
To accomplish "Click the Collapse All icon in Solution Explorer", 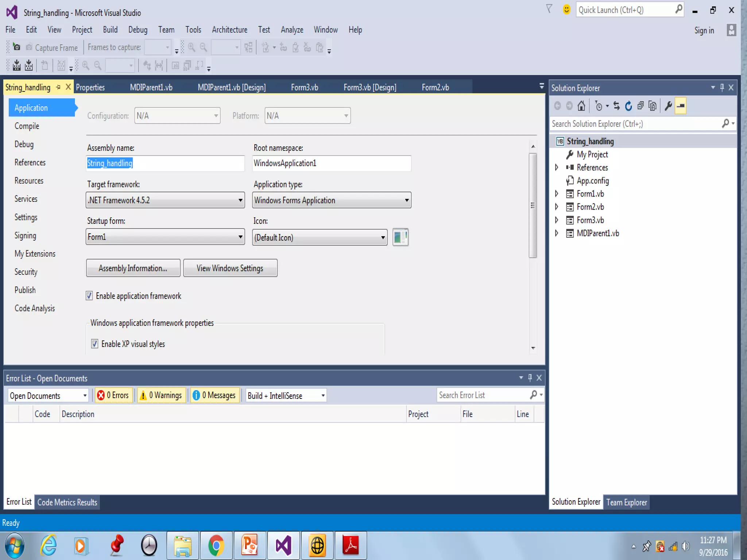I will point(640,106).
